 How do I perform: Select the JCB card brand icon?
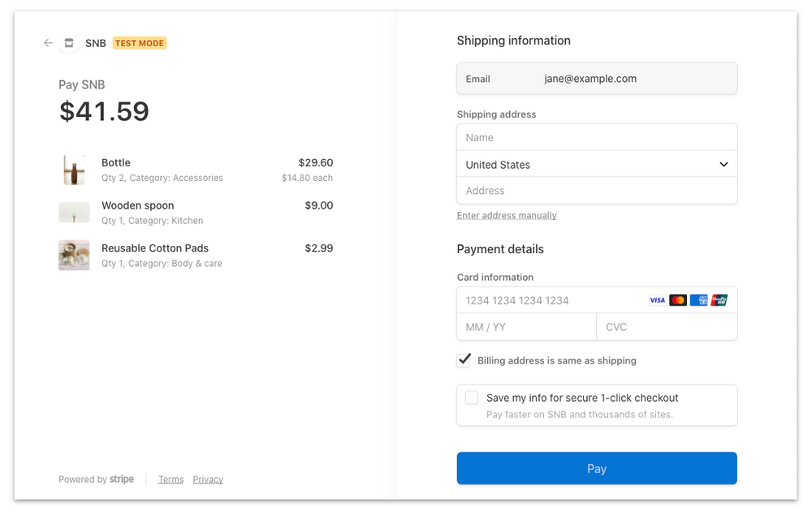click(719, 300)
